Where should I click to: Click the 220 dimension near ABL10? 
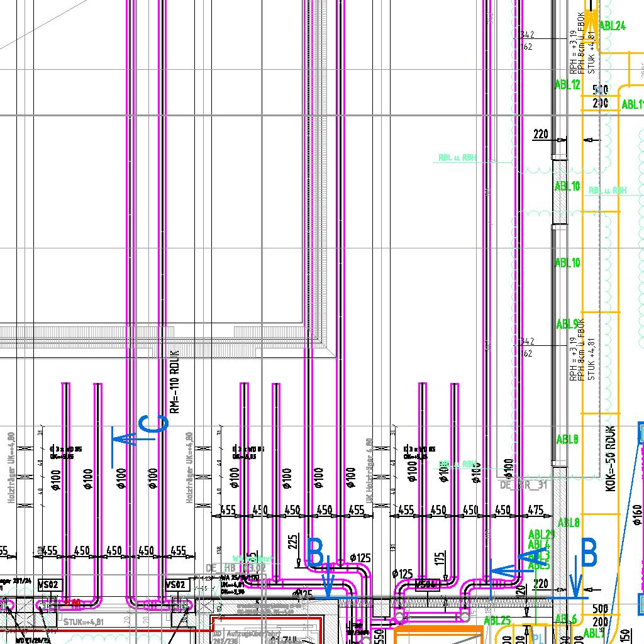tap(541, 134)
